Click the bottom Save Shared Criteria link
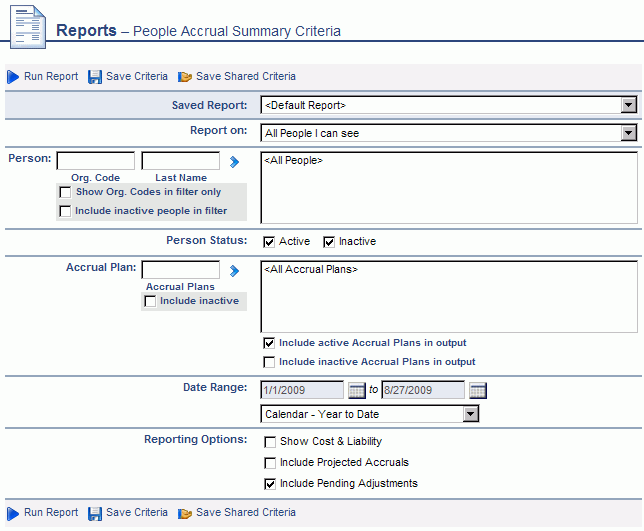 click(x=245, y=513)
